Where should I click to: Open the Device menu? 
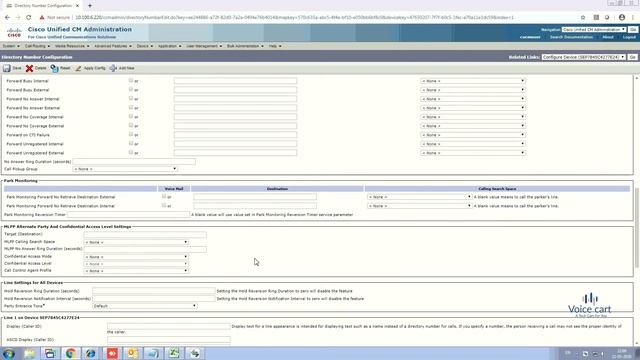144,46
